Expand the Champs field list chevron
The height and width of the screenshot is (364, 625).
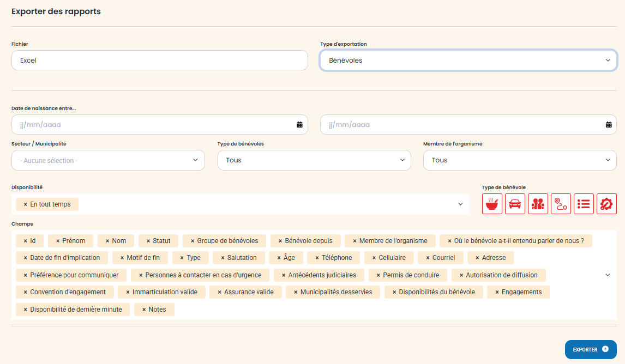(x=608, y=275)
